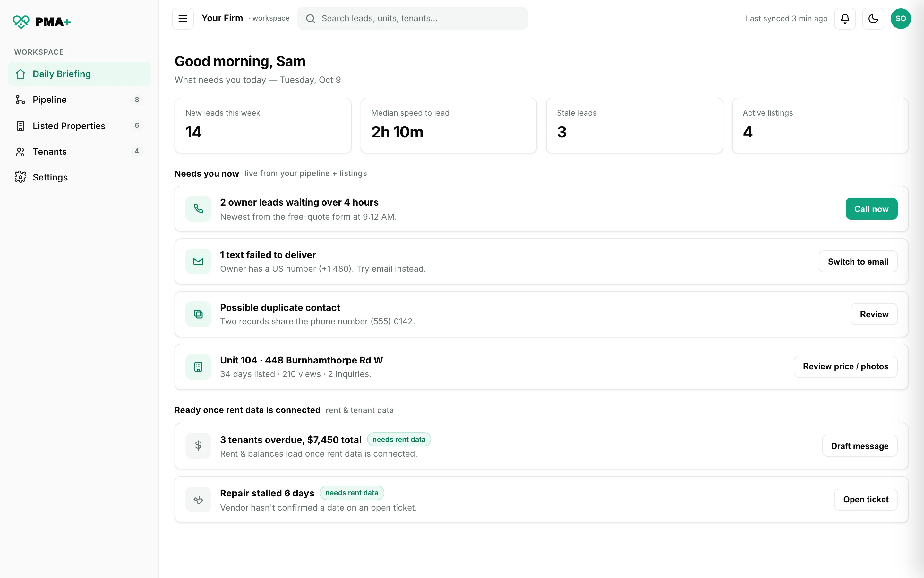This screenshot has height=578, width=924.
Task: Click the house icon next to Daily Briefing
Action: (21, 74)
